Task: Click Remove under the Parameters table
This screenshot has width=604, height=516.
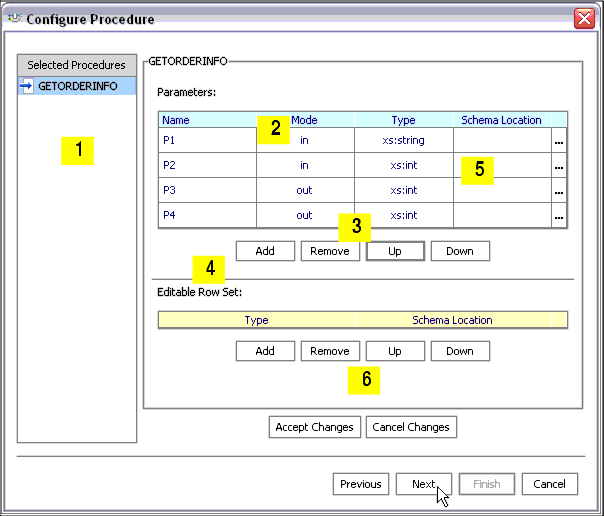Action: point(330,251)
